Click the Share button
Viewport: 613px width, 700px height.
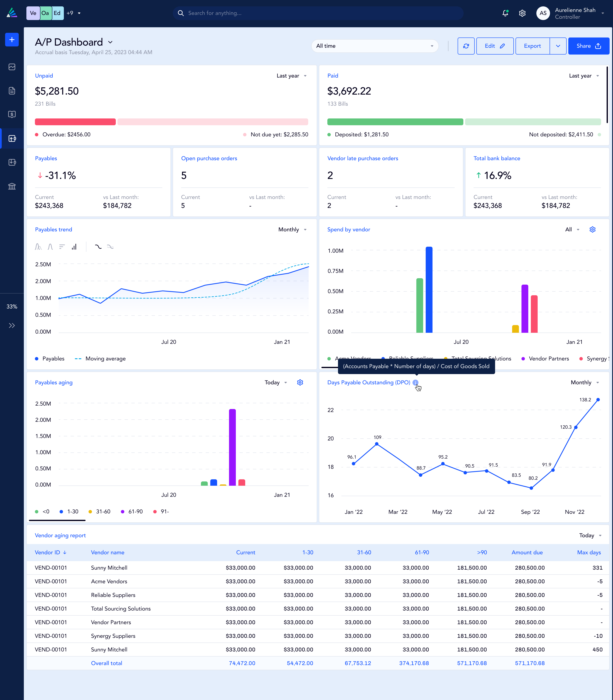pos(588,46)
